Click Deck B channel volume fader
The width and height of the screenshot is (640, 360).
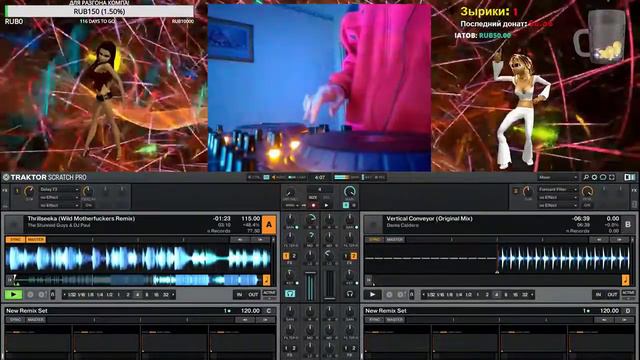tap(330, 284)
